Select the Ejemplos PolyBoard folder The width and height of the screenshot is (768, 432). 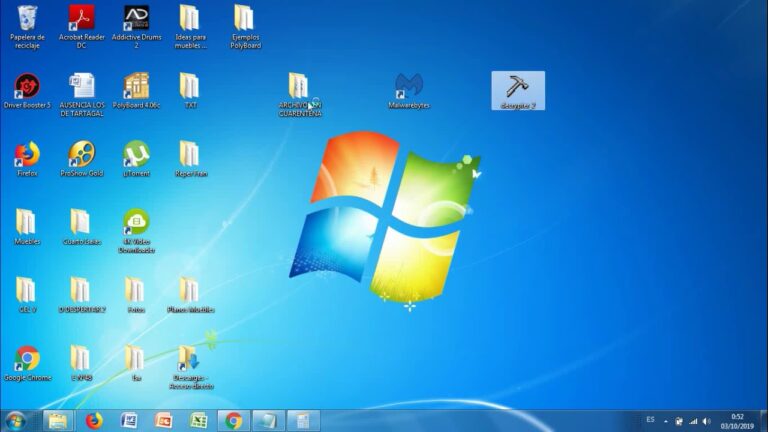[x=245, y=26]
